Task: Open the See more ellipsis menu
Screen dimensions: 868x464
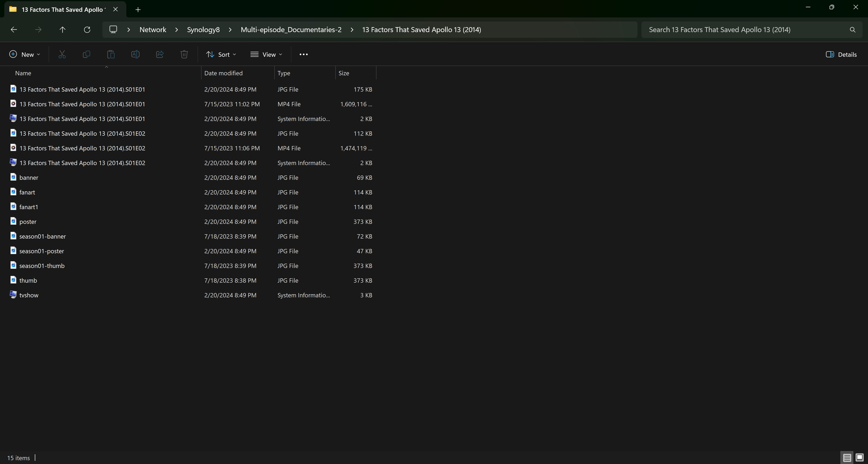Action: tap(303, 54)
